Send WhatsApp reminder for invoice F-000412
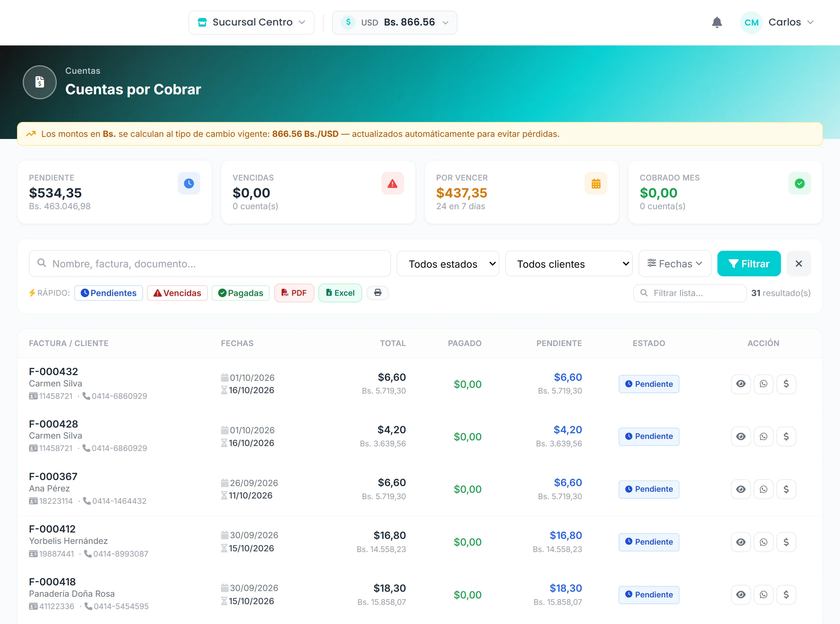Screen dimensions: 840x624 (x=763, y=542)
